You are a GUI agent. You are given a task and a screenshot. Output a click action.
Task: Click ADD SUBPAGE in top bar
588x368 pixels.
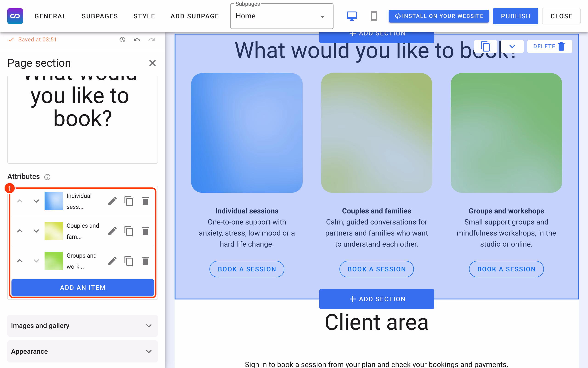pos(195,16)
